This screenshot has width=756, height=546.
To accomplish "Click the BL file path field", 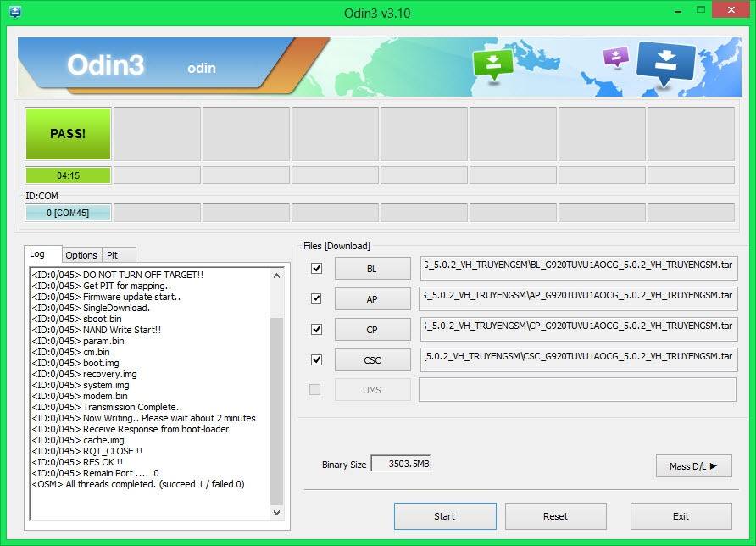I will tap(579, 268).
